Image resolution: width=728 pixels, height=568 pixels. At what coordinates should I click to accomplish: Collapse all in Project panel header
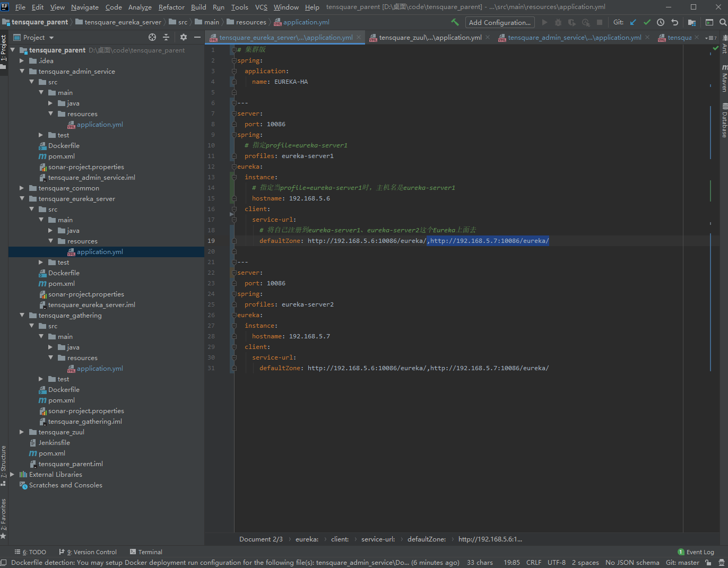click(166, 37)
